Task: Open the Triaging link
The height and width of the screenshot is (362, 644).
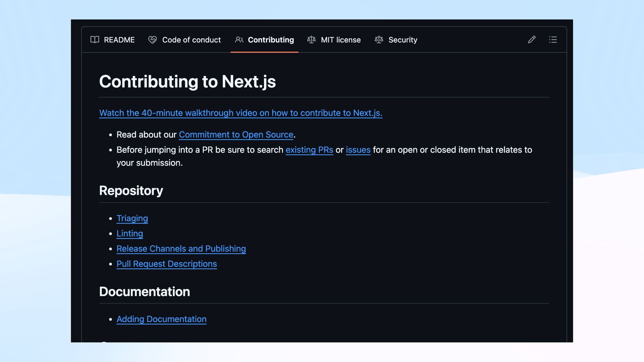Action: point(132,219)
